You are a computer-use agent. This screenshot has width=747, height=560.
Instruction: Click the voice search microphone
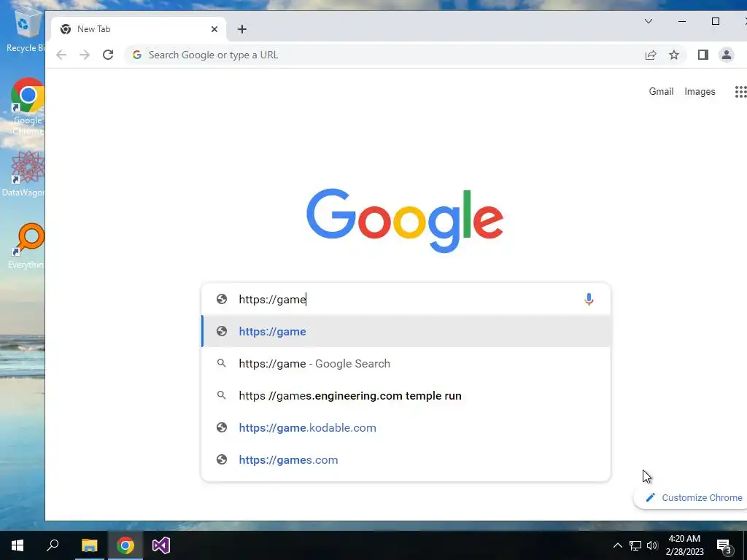pyautogui.click(x=589, y=299)
